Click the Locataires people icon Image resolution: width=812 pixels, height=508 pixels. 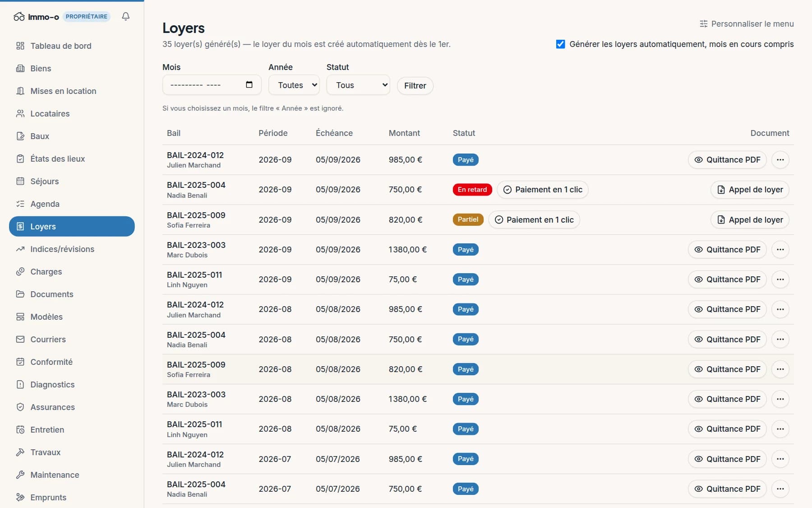(x=20, y=113)
